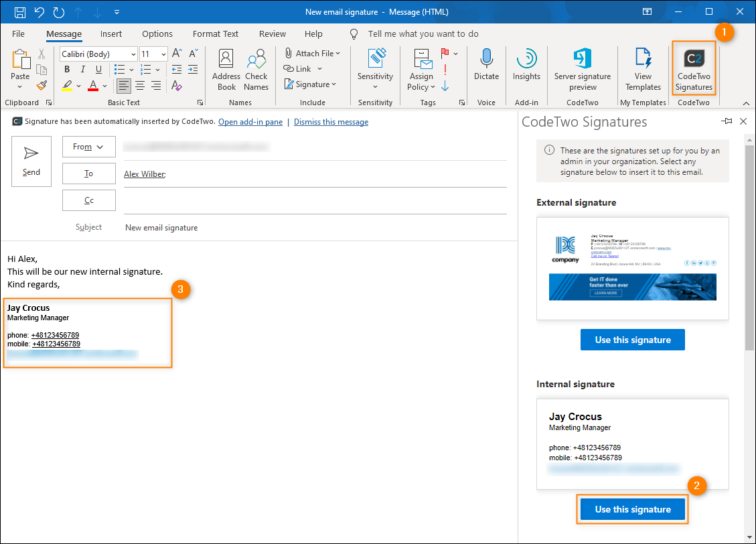Cut selection with scissors icon

[x=42, y=54]
